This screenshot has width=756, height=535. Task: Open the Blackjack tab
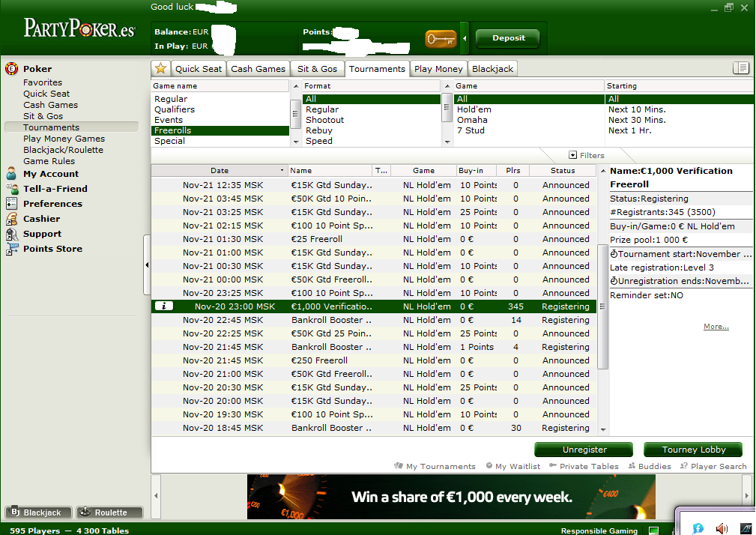click(x=493, y=68)
